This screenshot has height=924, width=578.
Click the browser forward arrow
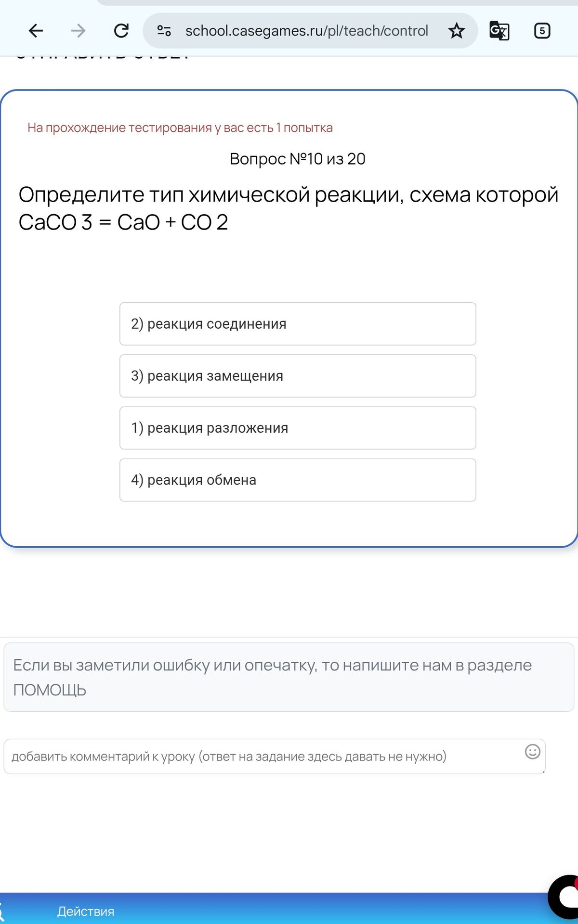pos(78,31)
